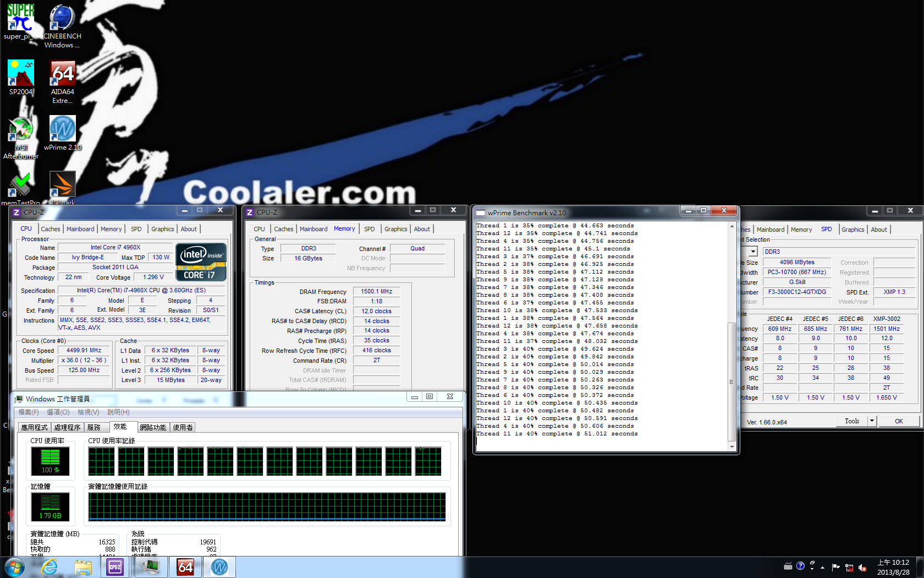Switch to Task Manager taskbar button
This screenshot has height=578, width=924.
tap(151, 567)
